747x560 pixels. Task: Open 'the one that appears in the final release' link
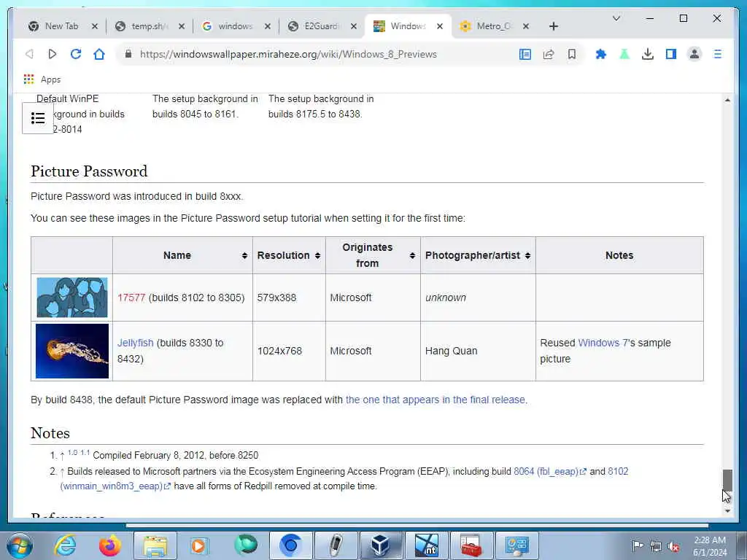pos(436,400)
